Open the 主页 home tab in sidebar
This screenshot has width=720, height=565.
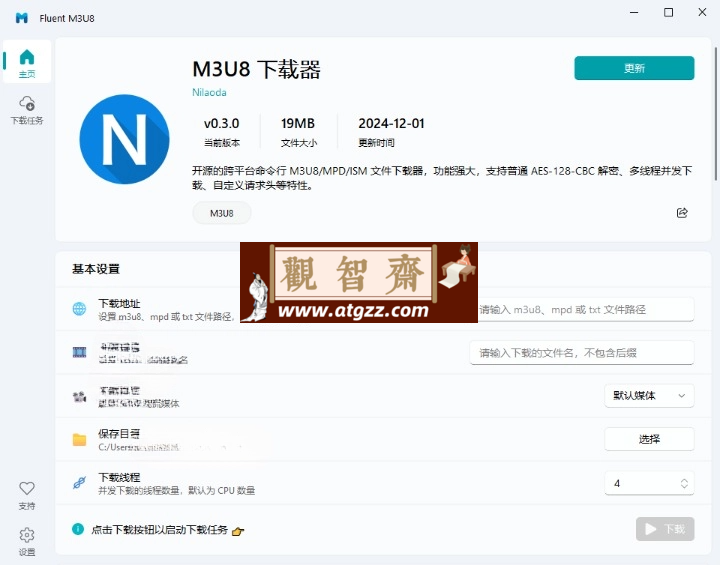pyautogui.click(x=27, y=62)
